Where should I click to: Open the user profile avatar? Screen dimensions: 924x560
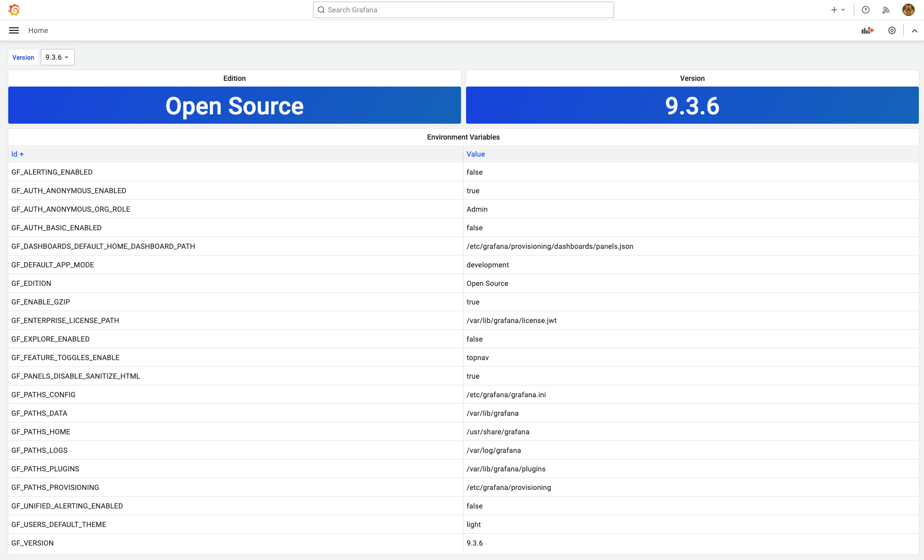tap(909, 10)
